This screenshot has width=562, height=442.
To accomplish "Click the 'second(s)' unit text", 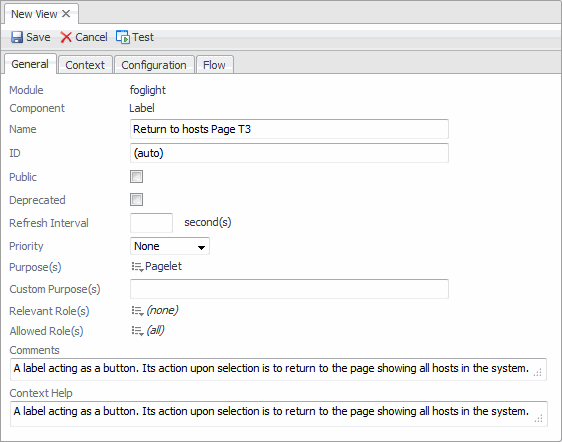I will click(x=208, y=222).
